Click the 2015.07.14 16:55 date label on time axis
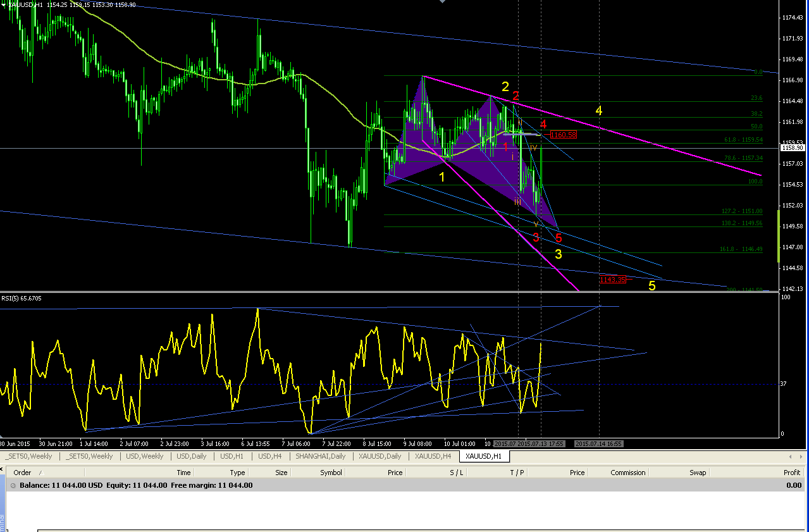Viewport: 809px width, 532px height. pyautogui.click(x=598, y=443)
